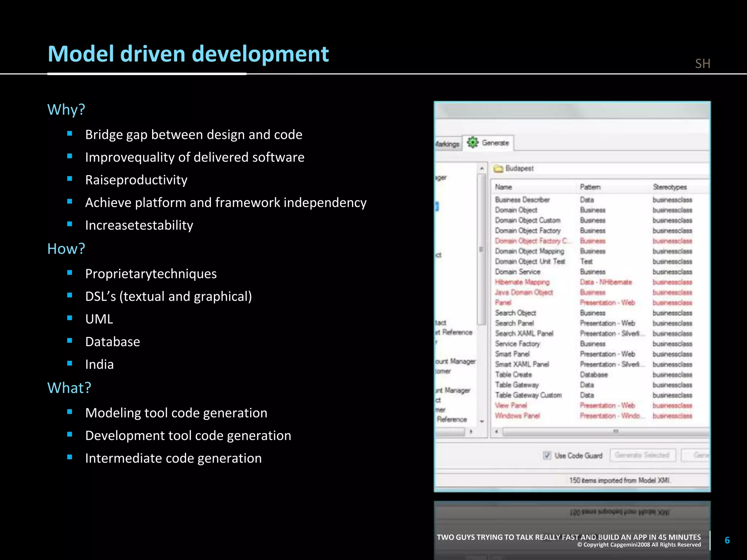This screenshot has height=560, width=747.
Task: Select the 'Domain Object' row
Action: tap(593, 210)
